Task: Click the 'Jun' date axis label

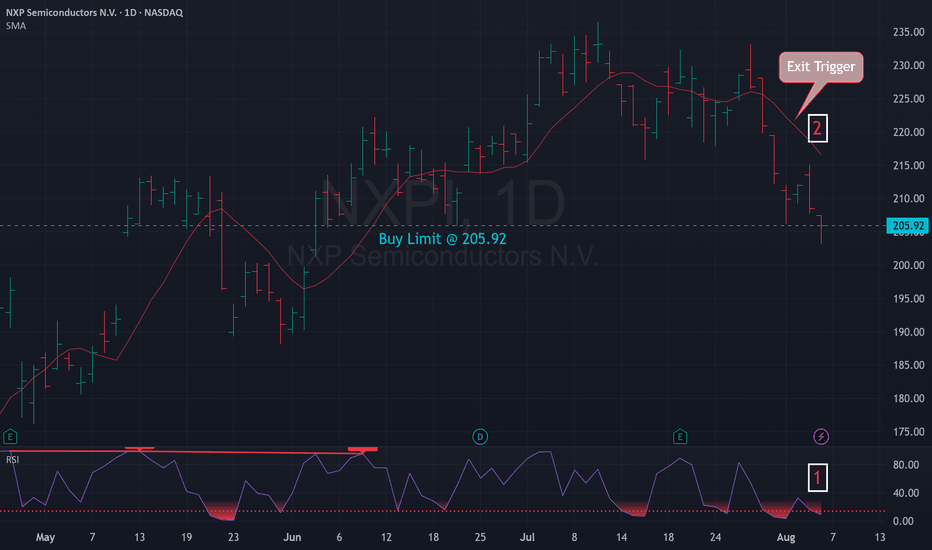Action: pos(292,538)
